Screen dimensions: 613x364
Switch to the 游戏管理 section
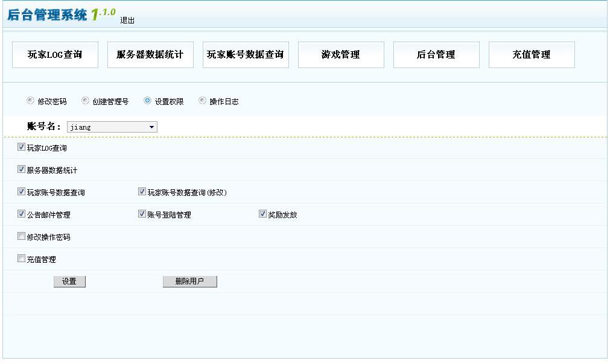tap(341, 54)
